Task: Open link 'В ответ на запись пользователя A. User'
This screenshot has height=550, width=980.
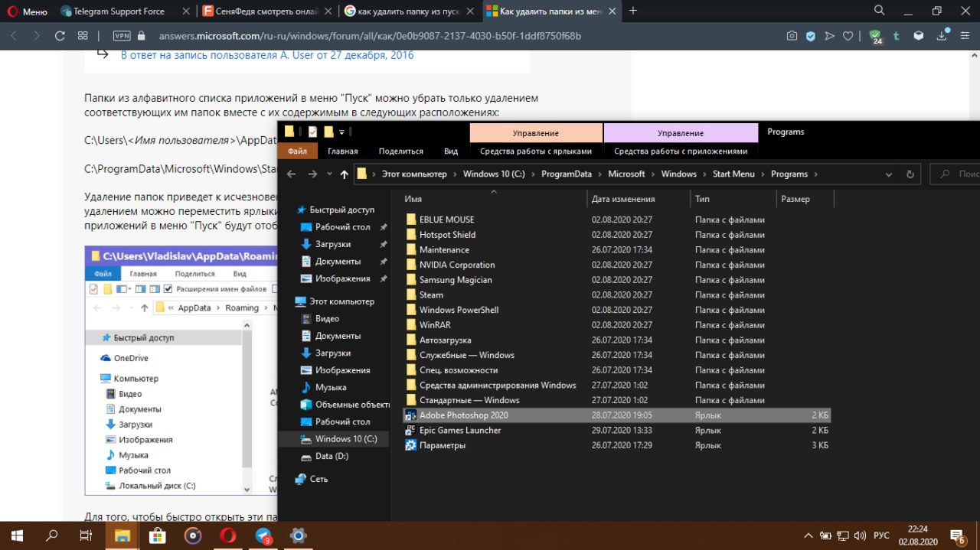Action: pos(267,55)
